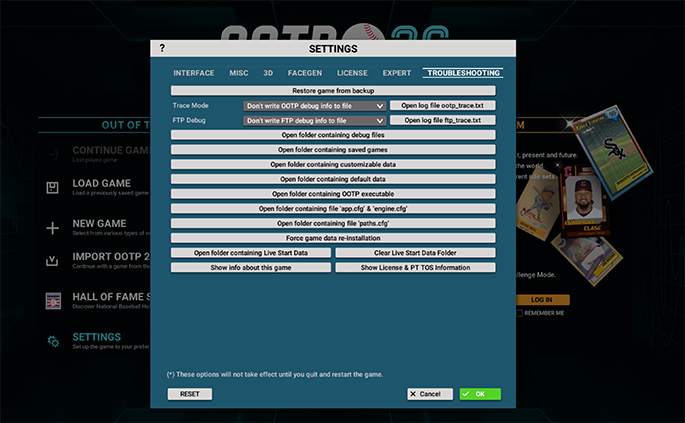The height and width of the screenshot is (423, 685).
Task: Click the New Game plus icon
Action: click(x=52, y=228)
